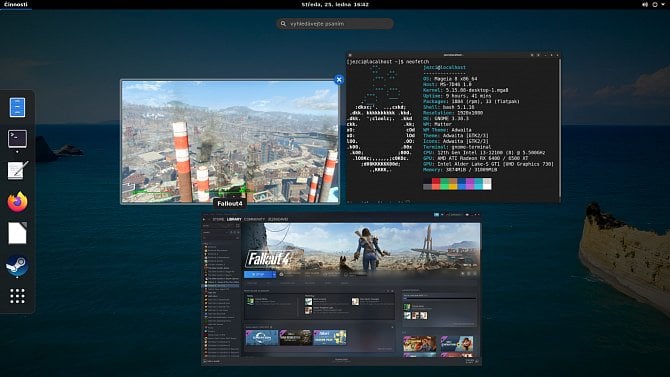Image resolution: width=670 pixels, height=377 pixels.
Task: Open Friends & Chat at the Steam bottom right
Action: [x=472, y=362]
